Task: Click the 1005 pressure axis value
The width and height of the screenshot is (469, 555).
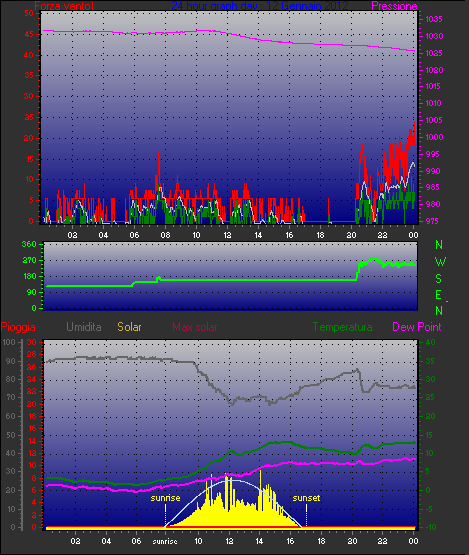Action: point(434,120)
